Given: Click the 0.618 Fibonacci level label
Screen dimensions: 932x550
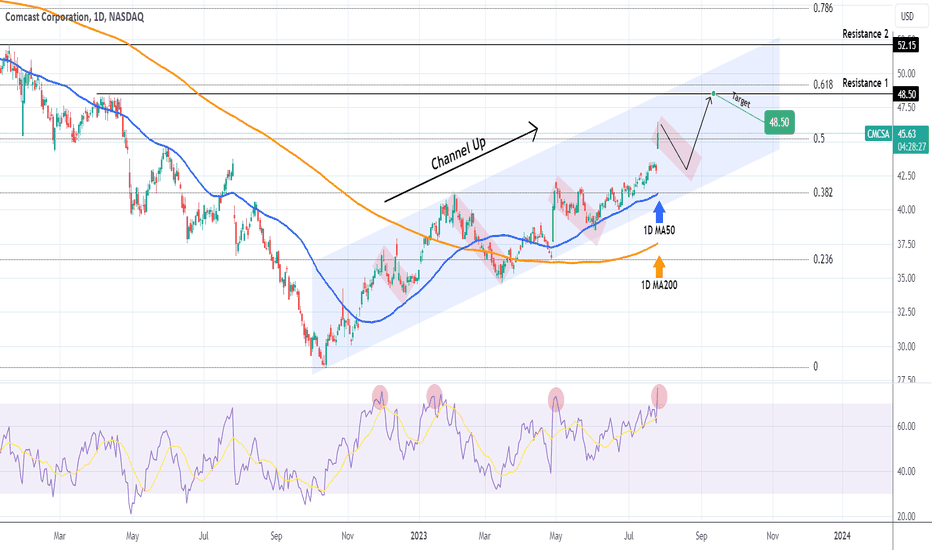Looking at the screenshot, I should 823,84.
